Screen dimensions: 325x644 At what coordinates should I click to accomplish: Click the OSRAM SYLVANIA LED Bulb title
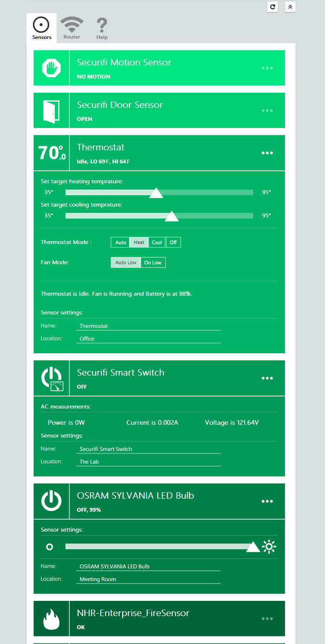(x=136, y=496)
